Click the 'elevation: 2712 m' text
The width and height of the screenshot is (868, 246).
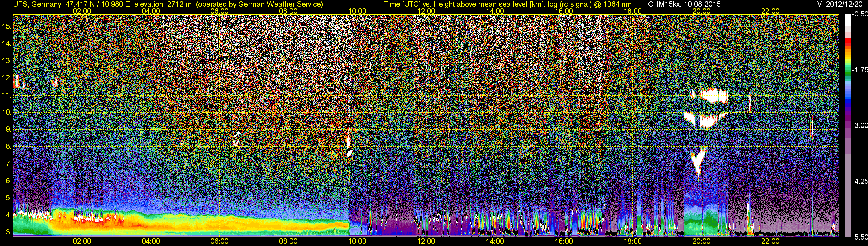pos(163,4)
